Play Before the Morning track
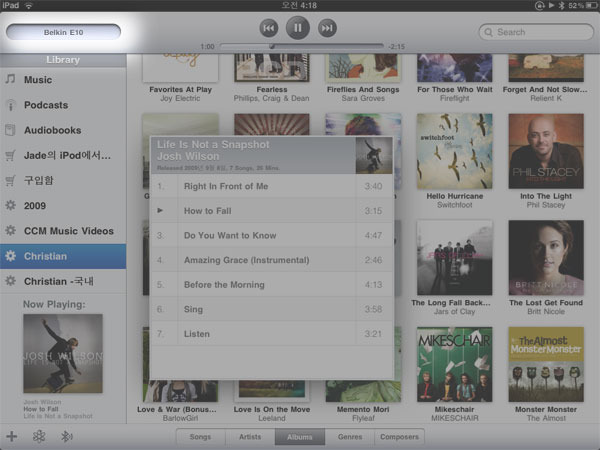Image resolution: width=600 pixels, height=450 pixels. coord(272,285)
